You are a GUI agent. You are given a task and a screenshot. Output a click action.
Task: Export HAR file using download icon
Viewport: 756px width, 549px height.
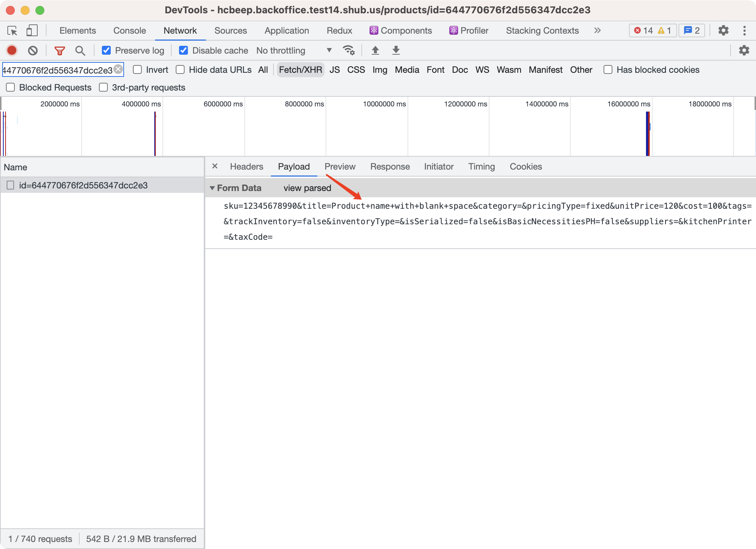click(396, 50)
